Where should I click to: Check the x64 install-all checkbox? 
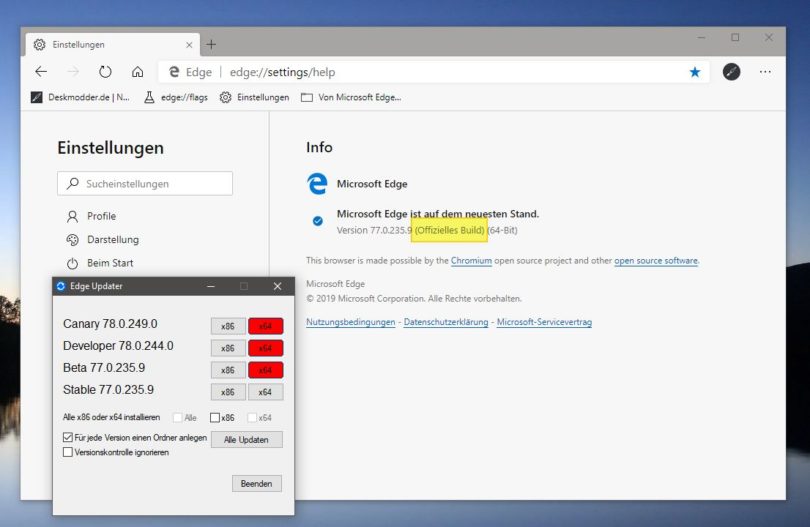click(x=252, y=417)
